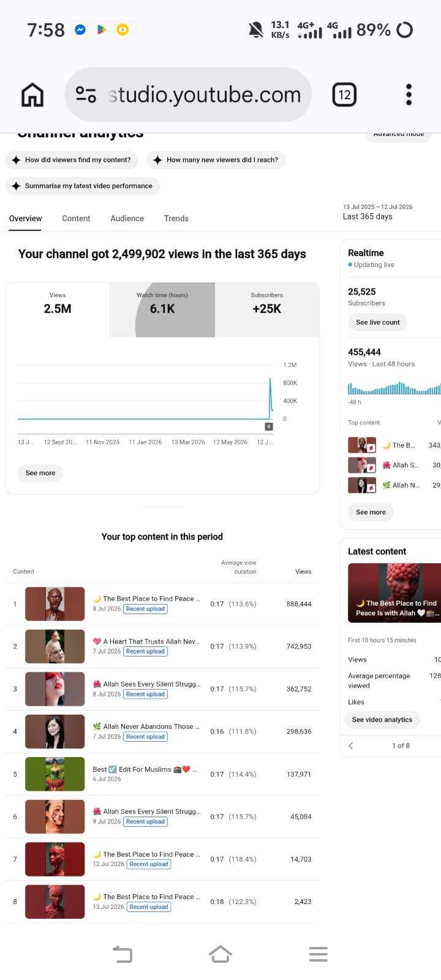Switch to the Trends tab
This screenshot has height=980, width=441.
tap(176, 219)
